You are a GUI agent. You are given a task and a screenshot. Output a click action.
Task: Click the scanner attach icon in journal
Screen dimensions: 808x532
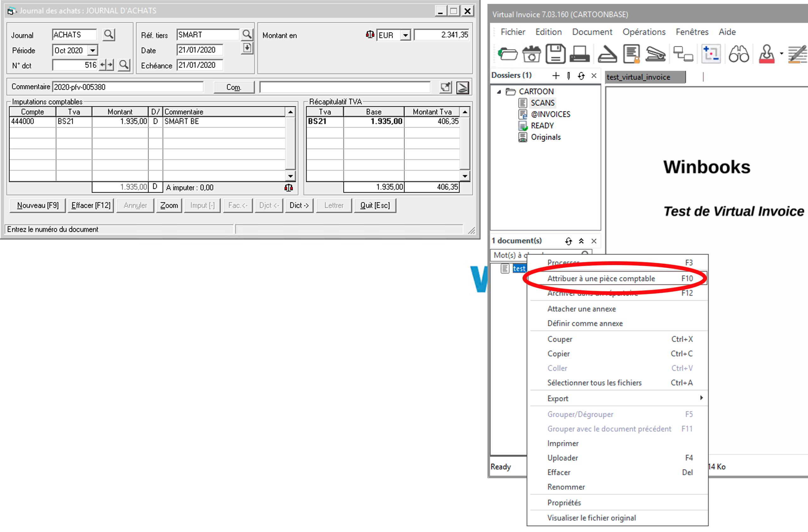(x=462, y=87)
